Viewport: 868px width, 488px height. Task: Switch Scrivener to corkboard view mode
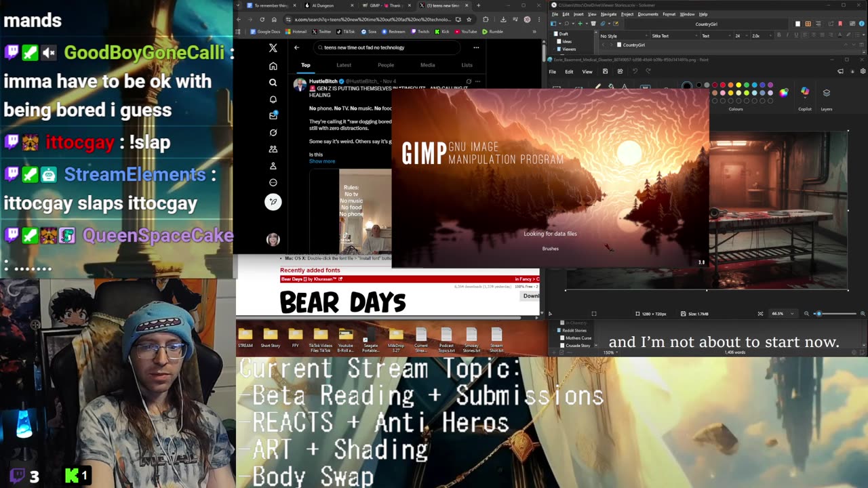[x=808, y=24]
